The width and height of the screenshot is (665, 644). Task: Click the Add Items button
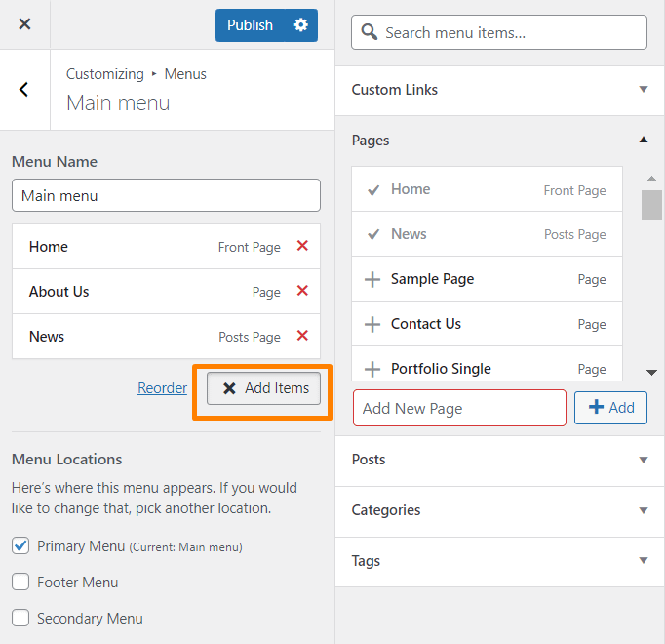(x=264, y=388)
